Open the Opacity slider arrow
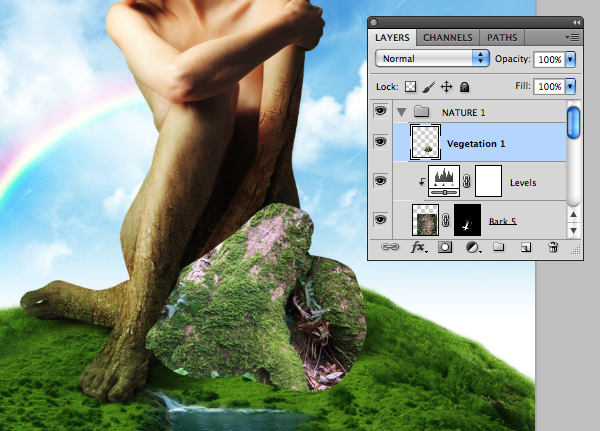600x431 pixels. [x=570, y=59]
